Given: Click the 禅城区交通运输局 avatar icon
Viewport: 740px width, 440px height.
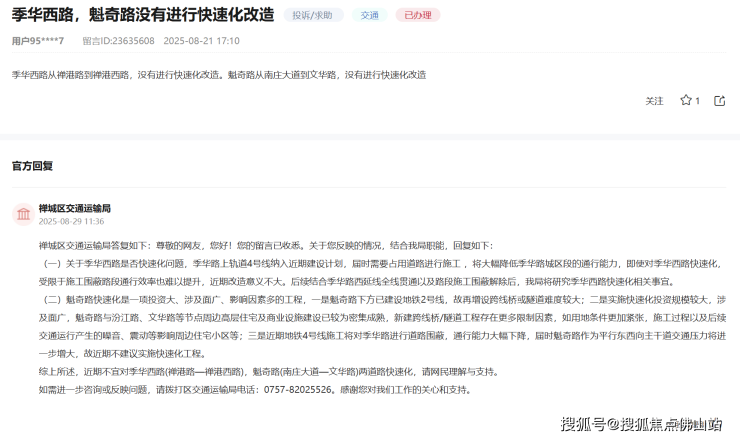Looking at the screenshot, I should (22, 214).
